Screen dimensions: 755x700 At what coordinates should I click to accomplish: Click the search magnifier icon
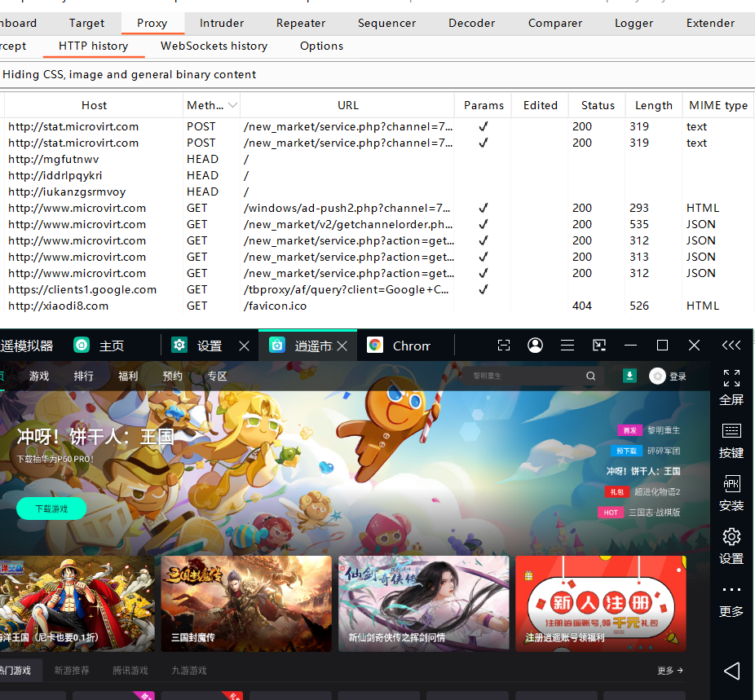pos(591,376)
